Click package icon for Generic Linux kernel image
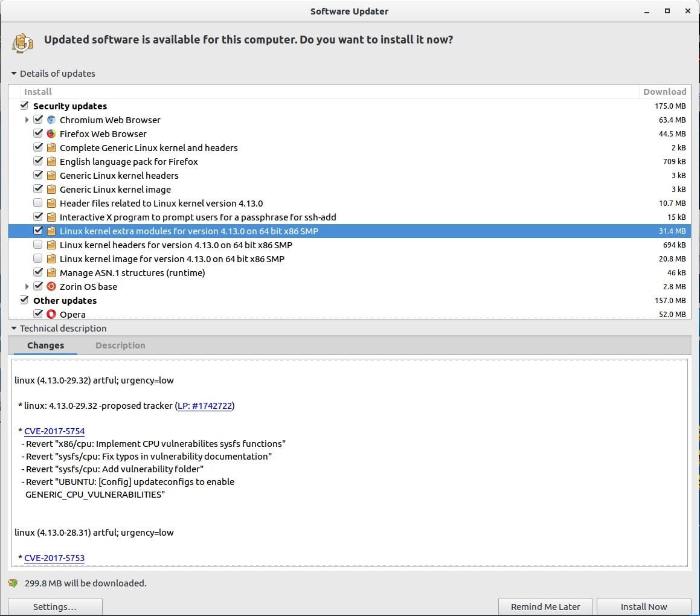This screenshot has height=616, width=700. click(51, 189)
